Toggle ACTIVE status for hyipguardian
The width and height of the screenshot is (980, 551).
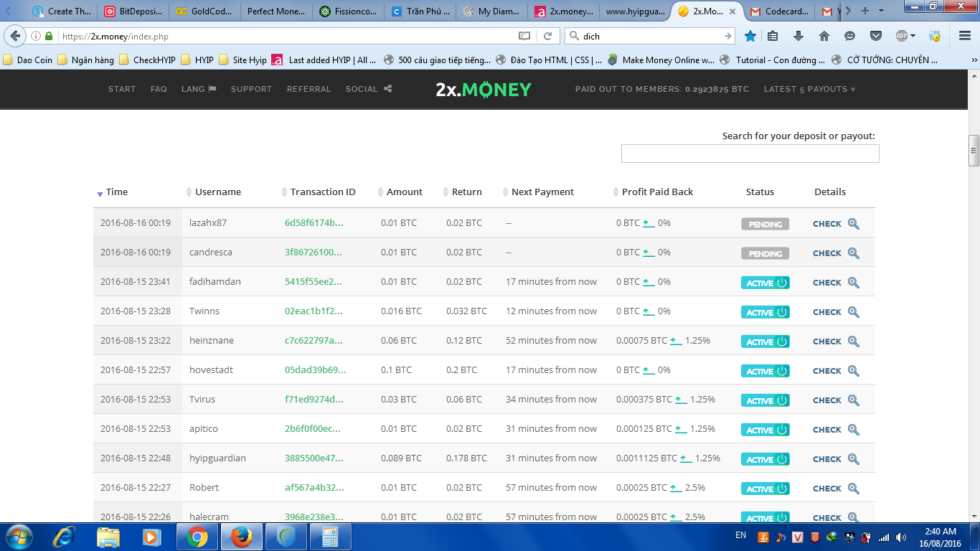(765, 459)
